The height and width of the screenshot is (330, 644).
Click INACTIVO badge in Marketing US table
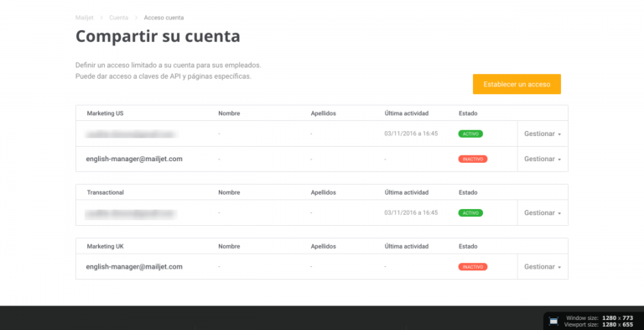pyautogui.click(x=473, y=159)
